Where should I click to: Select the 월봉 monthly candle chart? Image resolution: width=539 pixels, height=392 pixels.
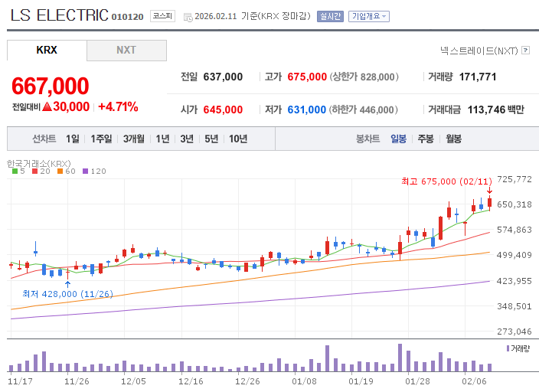point(454,139)
